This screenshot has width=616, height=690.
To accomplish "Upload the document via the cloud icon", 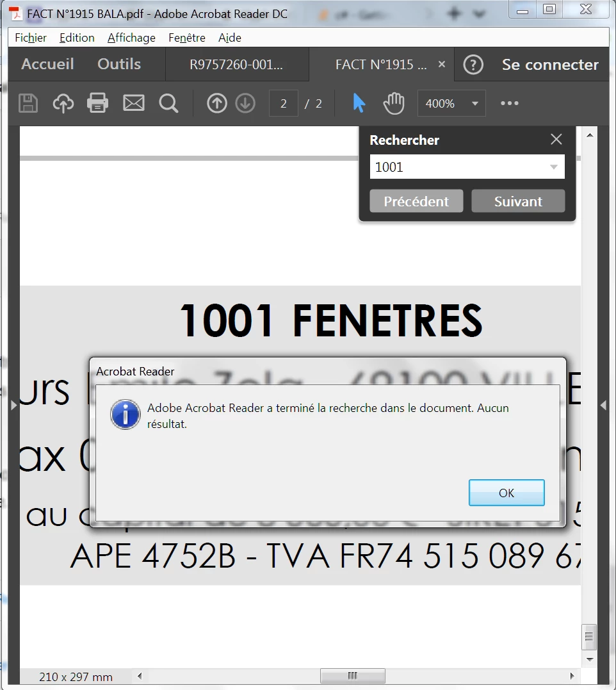I will pyautogui.click(x=63, y=103).
